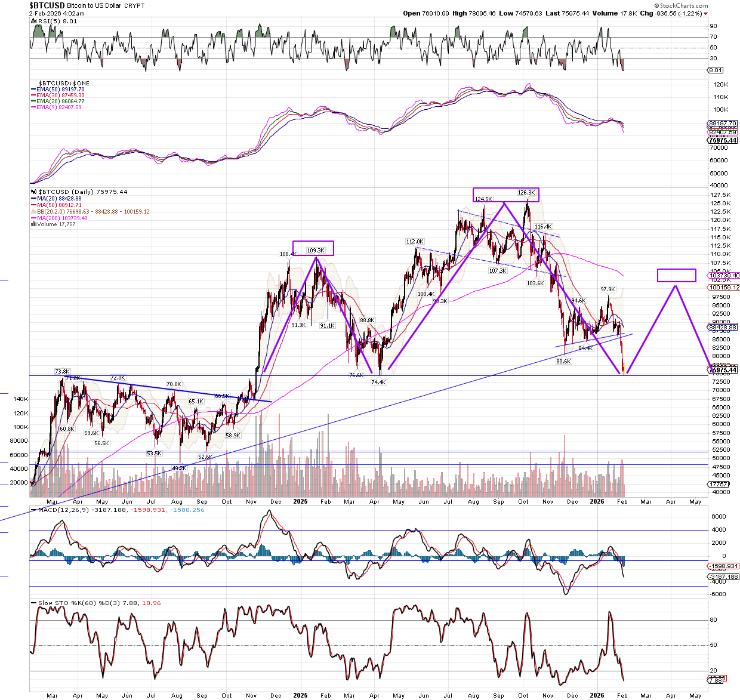This screenshot has height=700, width=740.
Task: Click the MA(50) red legend entry
Action: click(58, 205)
